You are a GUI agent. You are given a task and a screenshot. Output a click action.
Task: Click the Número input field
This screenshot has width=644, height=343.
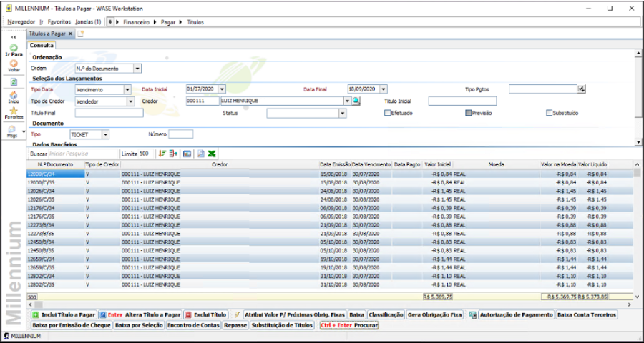point(181,134)
